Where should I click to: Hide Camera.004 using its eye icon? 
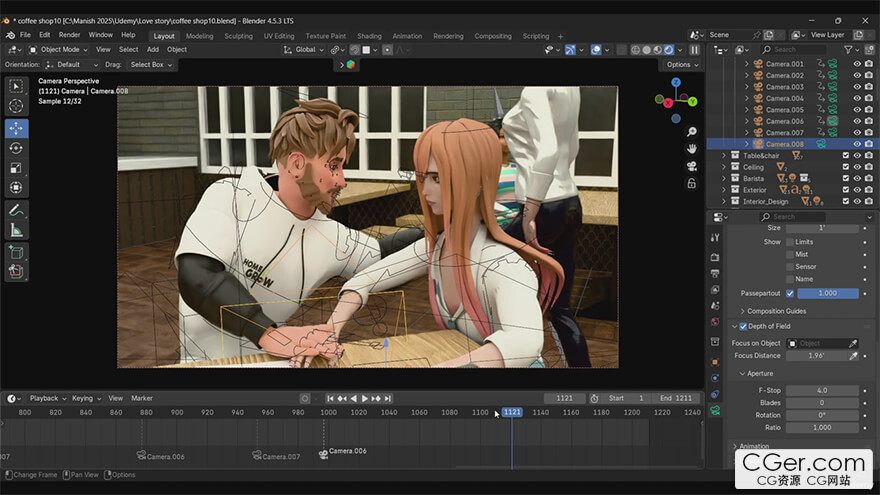point(857,98)
